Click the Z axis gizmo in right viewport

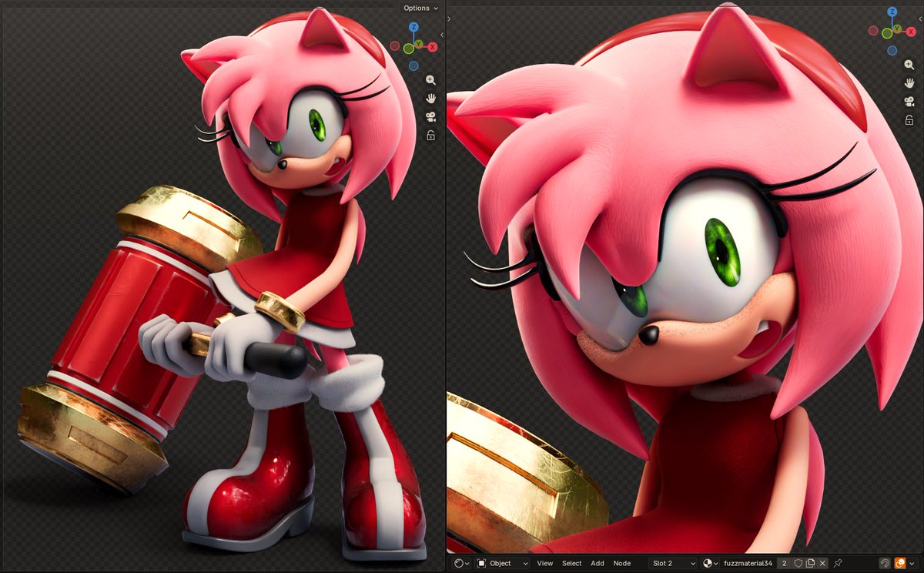tap(892, 12)
